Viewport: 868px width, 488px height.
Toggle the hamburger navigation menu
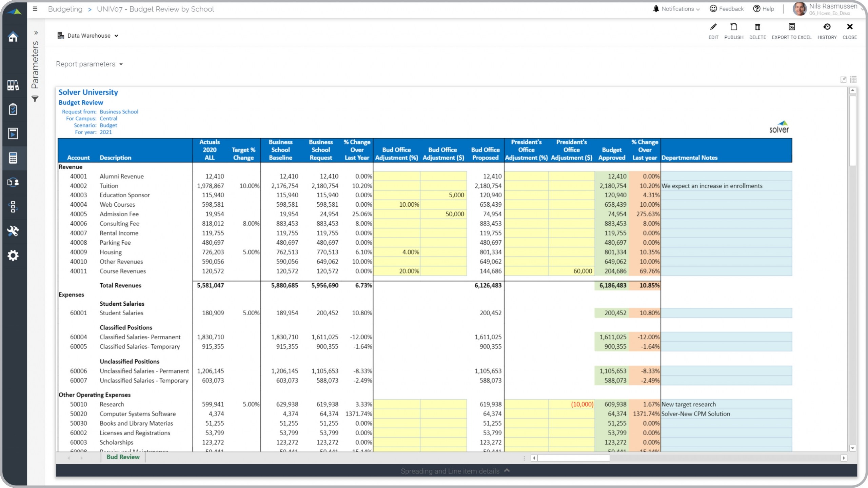coord(35,9)
